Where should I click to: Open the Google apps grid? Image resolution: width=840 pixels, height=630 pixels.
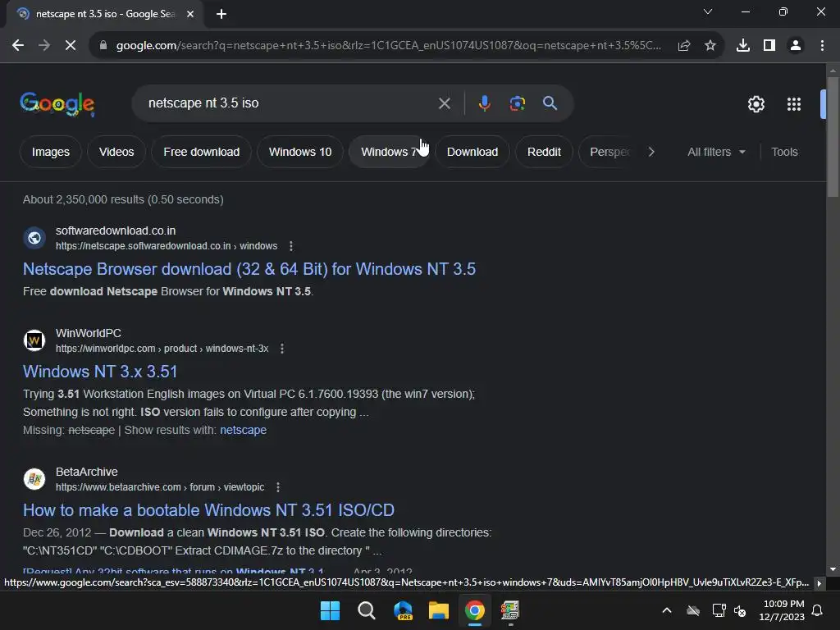pyautogui.click(x=794, y=104)
